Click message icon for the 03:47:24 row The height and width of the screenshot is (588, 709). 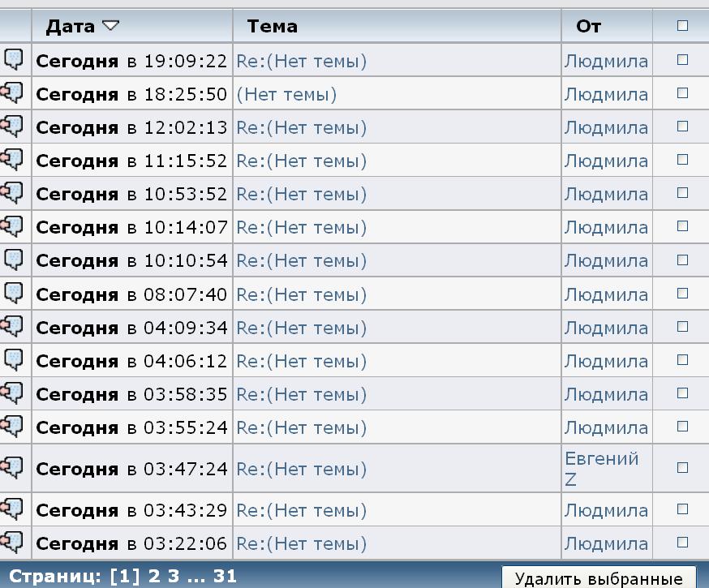tap(11, 468)
